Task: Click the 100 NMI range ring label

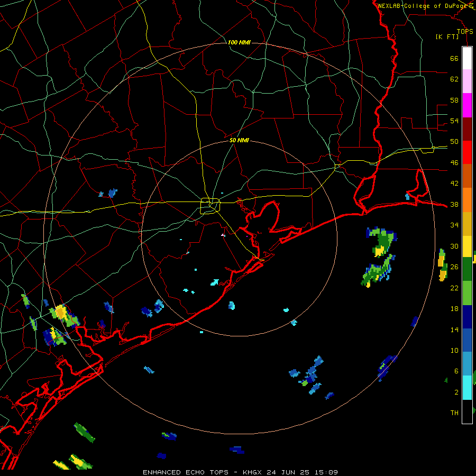Action: [239, 42]
